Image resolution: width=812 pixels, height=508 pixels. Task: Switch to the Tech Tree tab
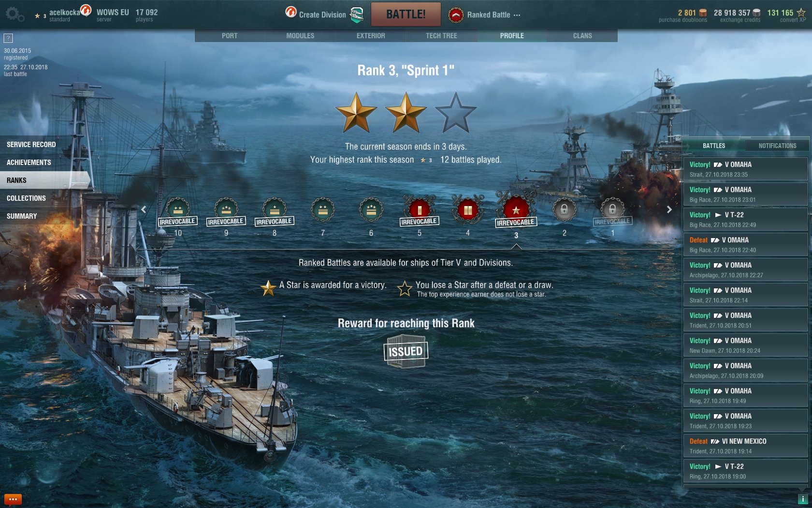pos(441,36)
